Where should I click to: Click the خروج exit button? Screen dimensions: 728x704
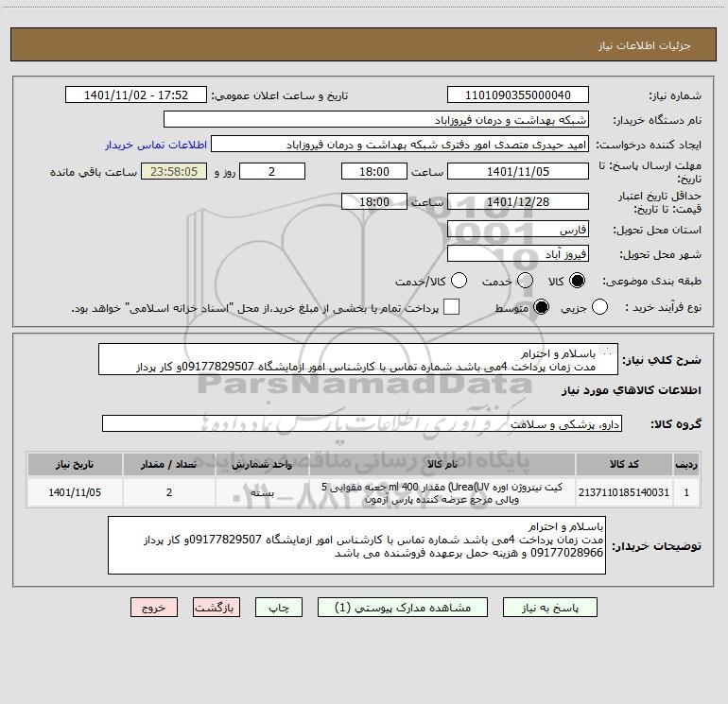pos(154,608)
